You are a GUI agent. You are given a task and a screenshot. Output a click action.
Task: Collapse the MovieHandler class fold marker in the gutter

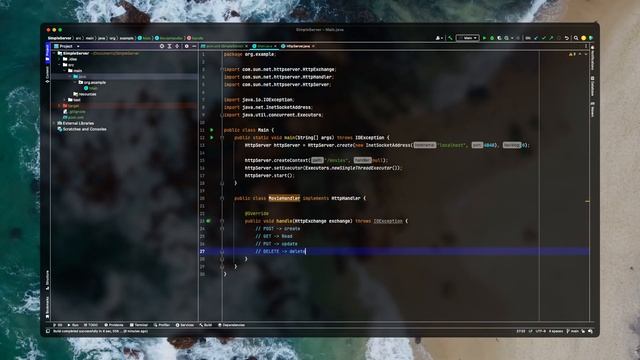222,198
